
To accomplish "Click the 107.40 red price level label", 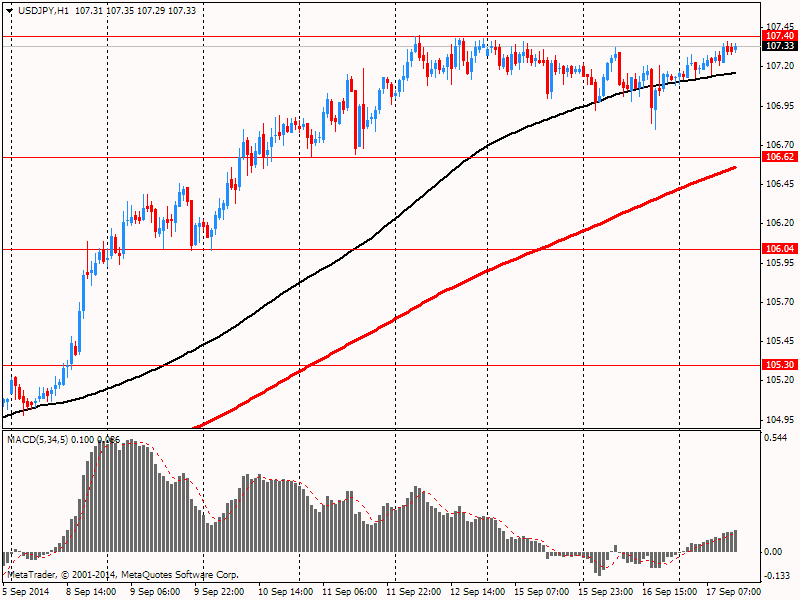I will click(780, 36).
